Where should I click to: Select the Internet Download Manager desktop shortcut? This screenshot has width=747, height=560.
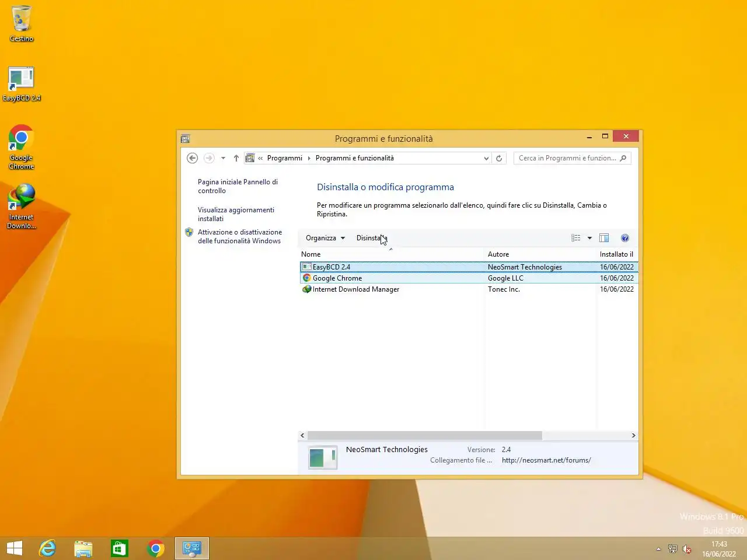(x=22, y=206)
